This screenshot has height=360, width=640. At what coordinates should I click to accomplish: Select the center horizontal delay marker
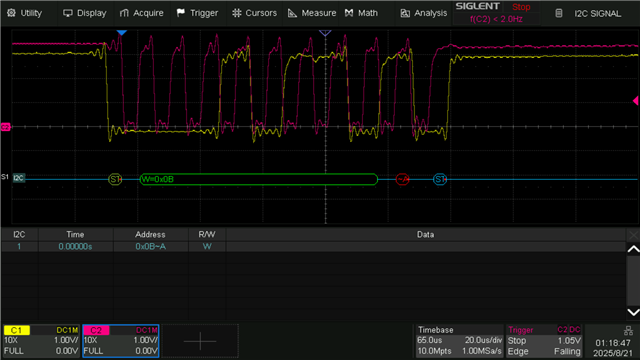pos(325,33)
